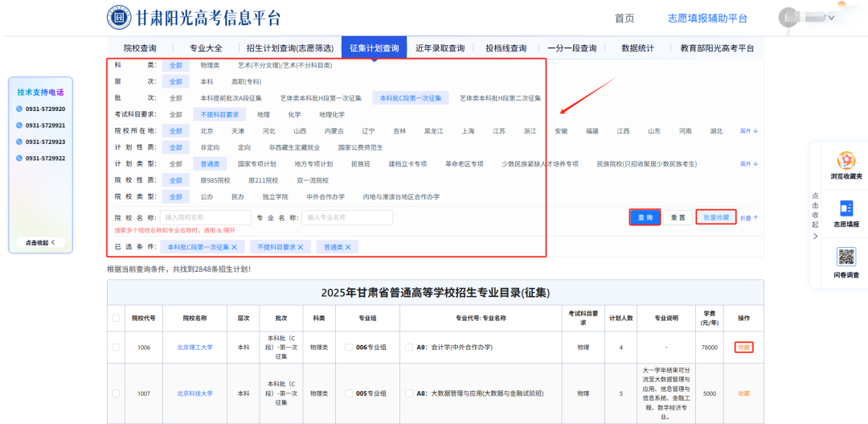868x424 pixels.
Task: Select 民族班 in the 计划类型 filter
Action: [360, 164]
